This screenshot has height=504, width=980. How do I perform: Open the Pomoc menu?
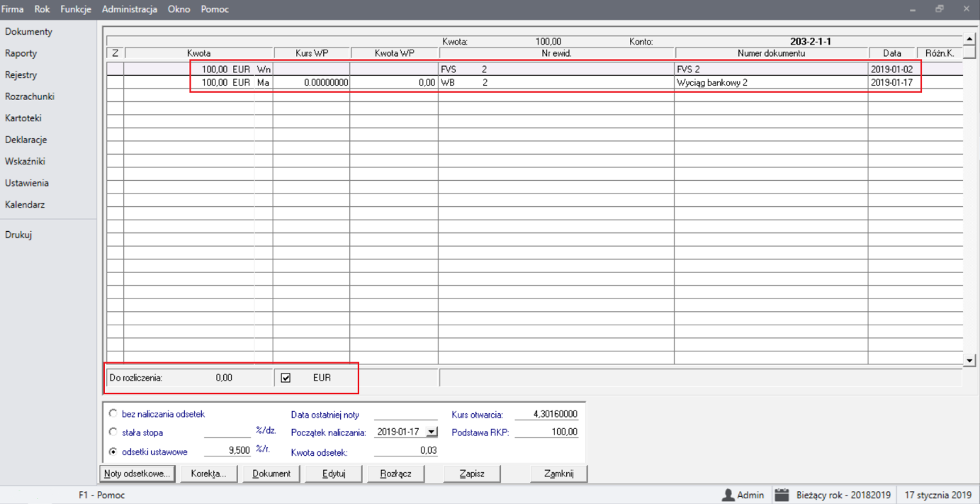click(x=215, y=9)
